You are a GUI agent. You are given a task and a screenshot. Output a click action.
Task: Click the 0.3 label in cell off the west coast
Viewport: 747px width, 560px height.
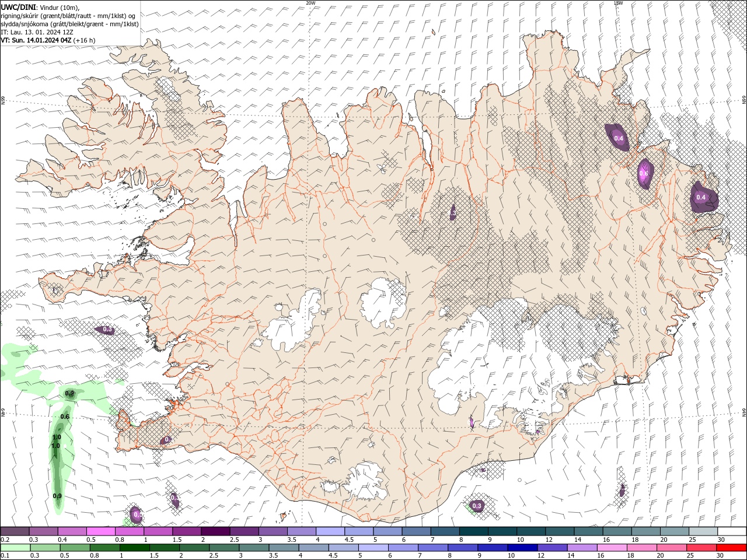(107, 330)
